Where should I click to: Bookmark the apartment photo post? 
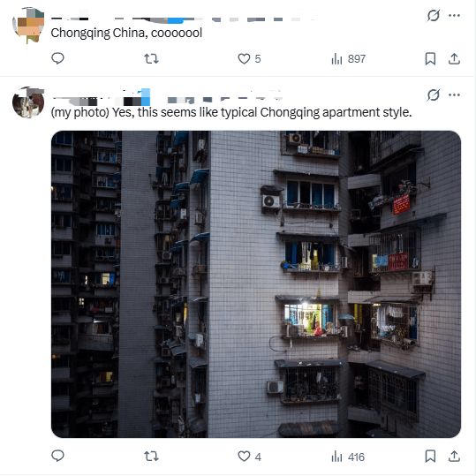430,457
